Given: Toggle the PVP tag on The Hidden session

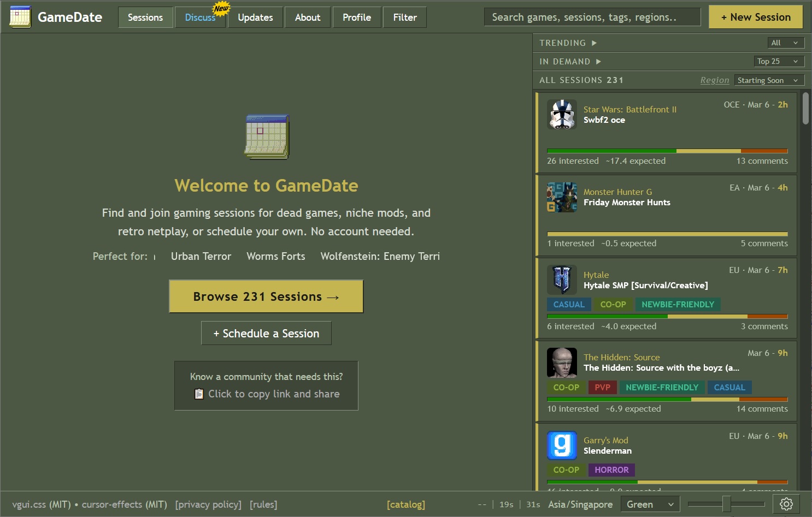Looking at the screenshot, I should [x=602, y=387].
